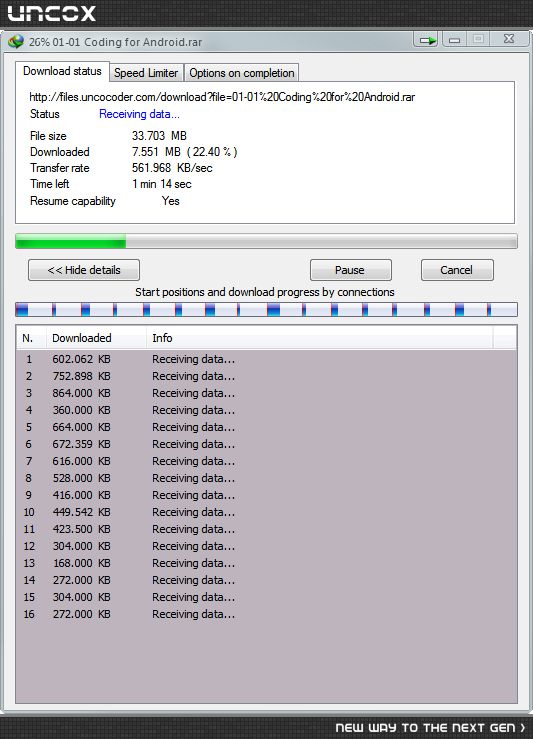Viewport: 533px width, 739px height.
Task: Click the UNCOX logo at top
Action: click(51, 13)
